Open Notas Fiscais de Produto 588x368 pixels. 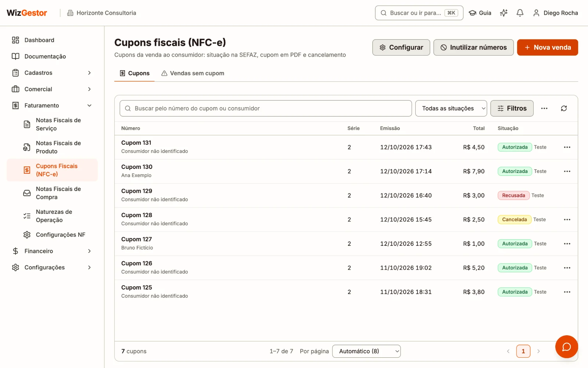point(52,147)
